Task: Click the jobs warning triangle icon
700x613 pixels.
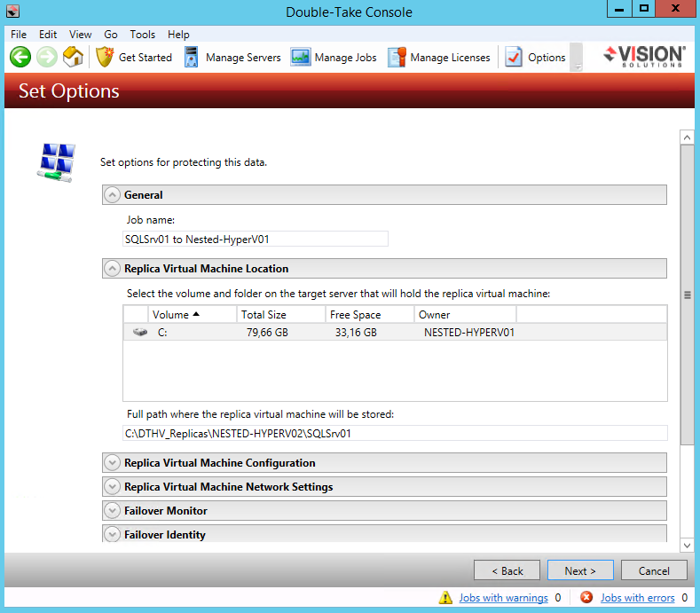Action: click(445, 597)
